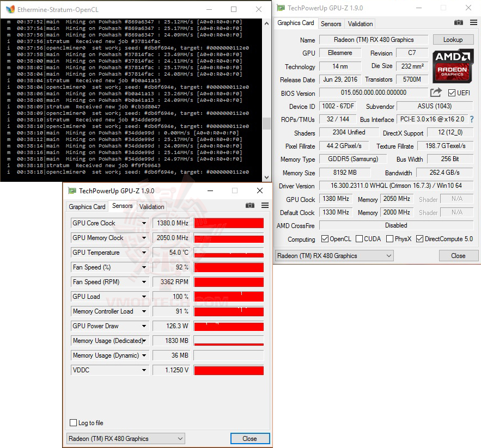Click Close button in Graphics Card window
The image size is (481, 448).
[458, 256]
